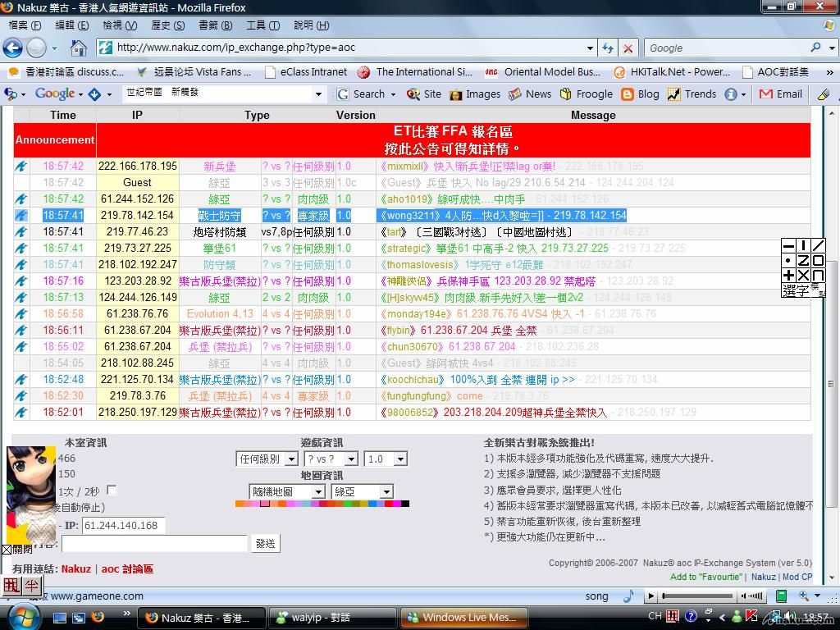The height and width of the screenshot is (630, 840).
Task: Expand bookmarks toolbar overflow chevron
Action: [830, 72]
